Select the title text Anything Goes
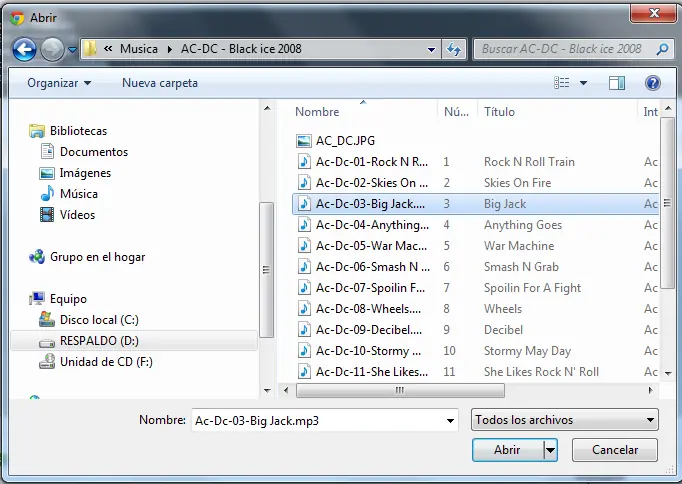 pos(523,225)
